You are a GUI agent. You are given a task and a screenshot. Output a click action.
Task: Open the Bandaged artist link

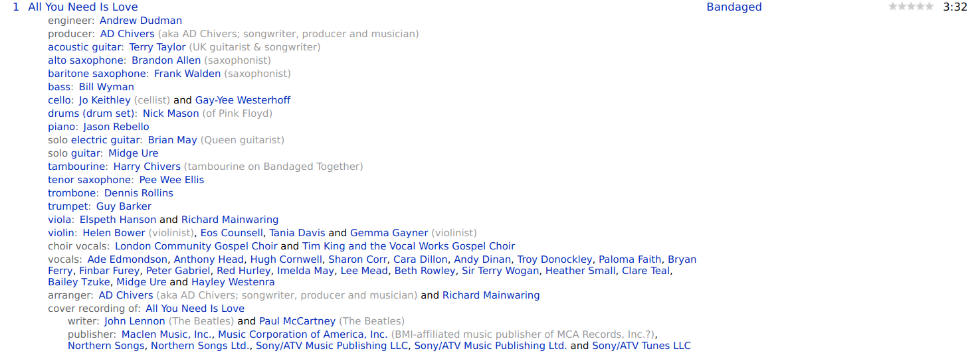tap(734, 7)
